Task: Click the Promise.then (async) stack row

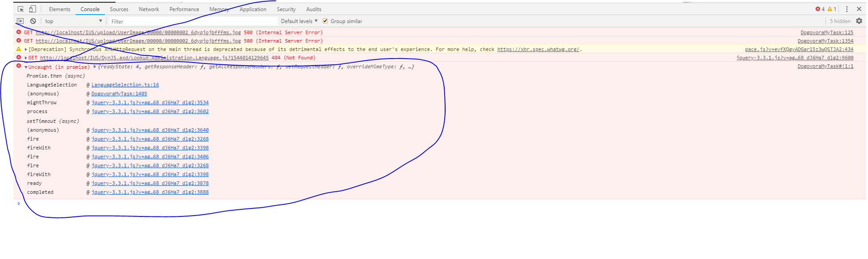Action: [x=56, y=76]
